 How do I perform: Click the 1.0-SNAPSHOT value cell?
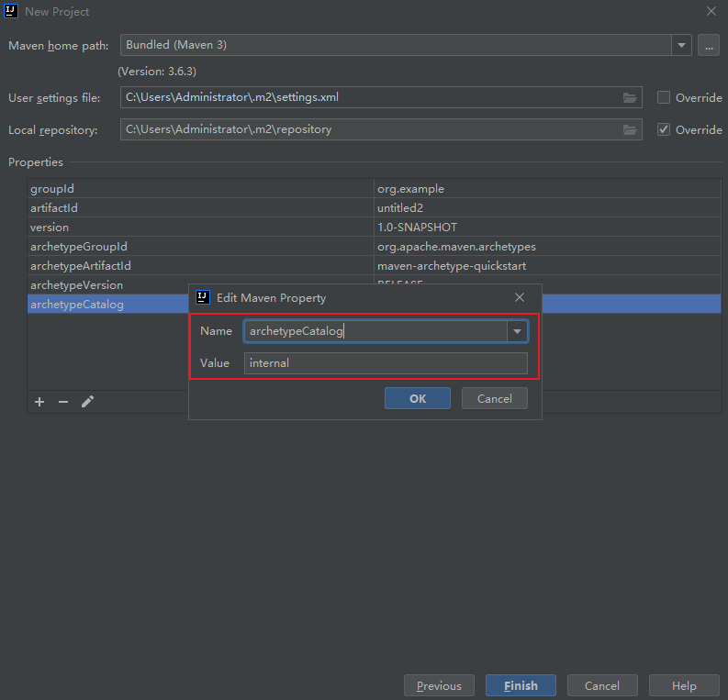(547, 228)
